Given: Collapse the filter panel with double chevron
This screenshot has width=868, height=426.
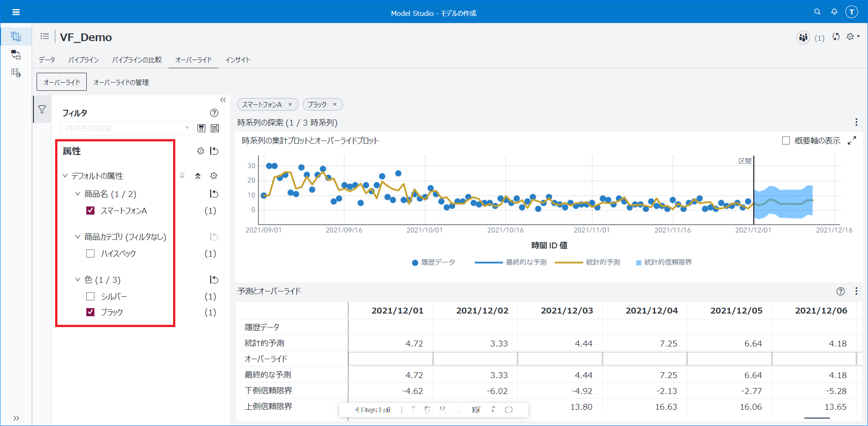Looking at the screenshot, I should [223, 100].
